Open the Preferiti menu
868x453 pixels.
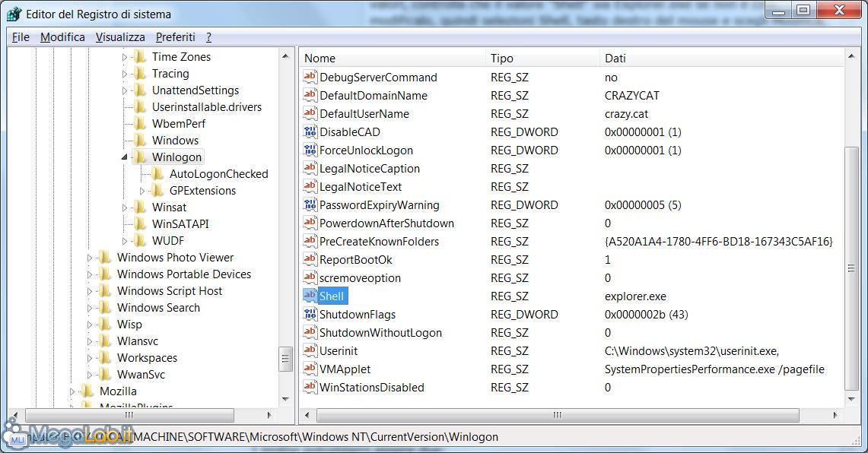pos(176,37)
